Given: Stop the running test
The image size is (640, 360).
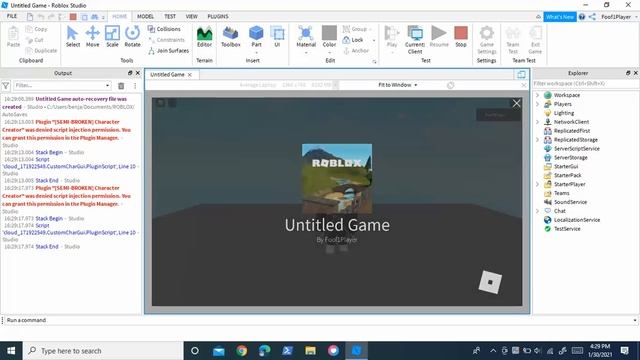Looking at the screenshot, I should click(461, 37).
